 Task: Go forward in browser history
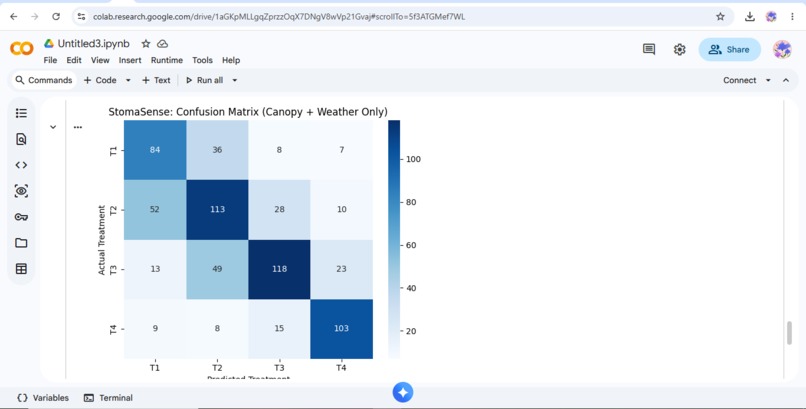(34, 16)
